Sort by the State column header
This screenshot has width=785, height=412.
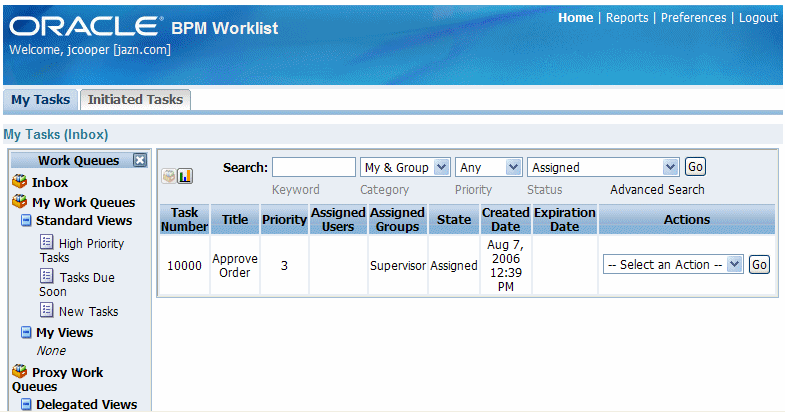[x=454, y=219]
